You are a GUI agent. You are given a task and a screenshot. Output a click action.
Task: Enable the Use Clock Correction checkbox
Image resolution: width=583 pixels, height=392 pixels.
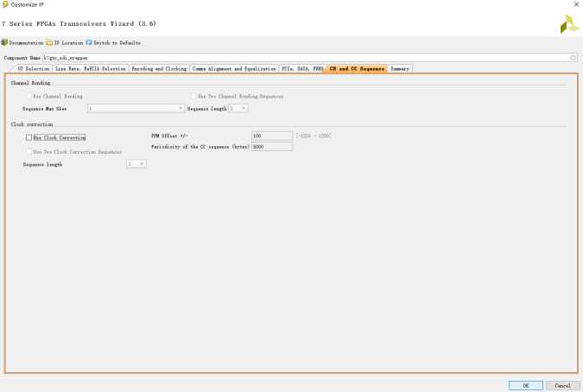pos(29,137)
